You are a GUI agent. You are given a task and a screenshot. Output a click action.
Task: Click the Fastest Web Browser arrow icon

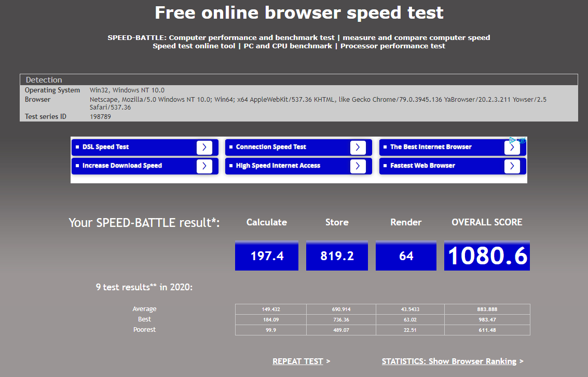[x=512, y=166]
